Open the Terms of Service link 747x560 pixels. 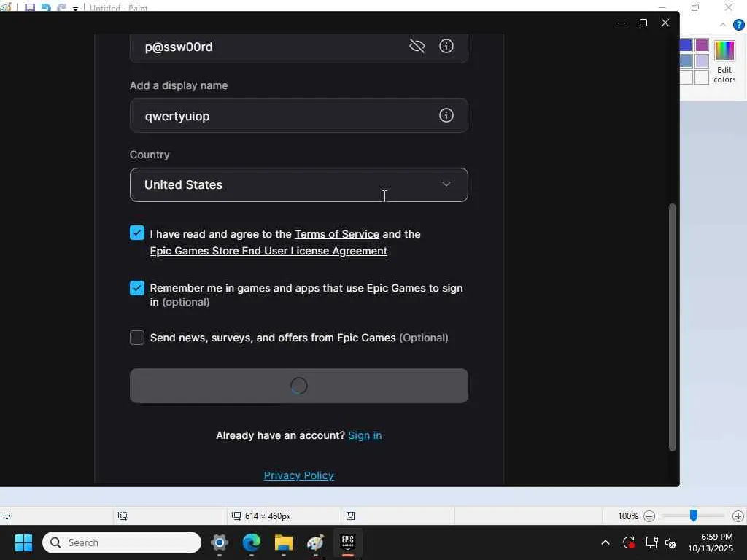coord(337,234)
